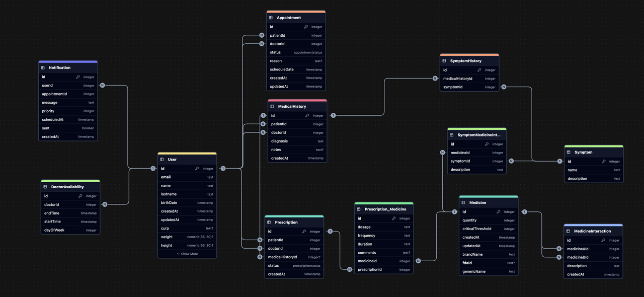Select the frequency field in Prescription_Medicine
Screen dimensions: 644x297
tap(384, 236)
